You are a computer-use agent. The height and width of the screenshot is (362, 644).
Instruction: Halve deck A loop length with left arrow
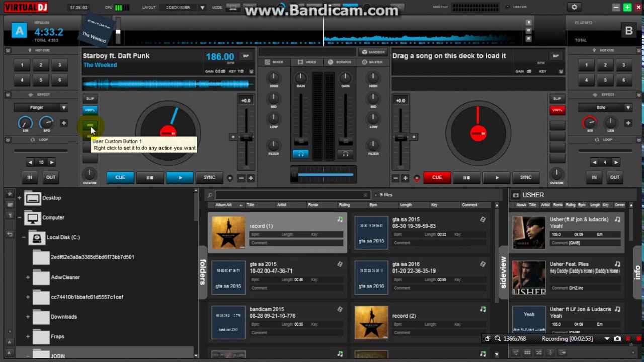(30, 162)
